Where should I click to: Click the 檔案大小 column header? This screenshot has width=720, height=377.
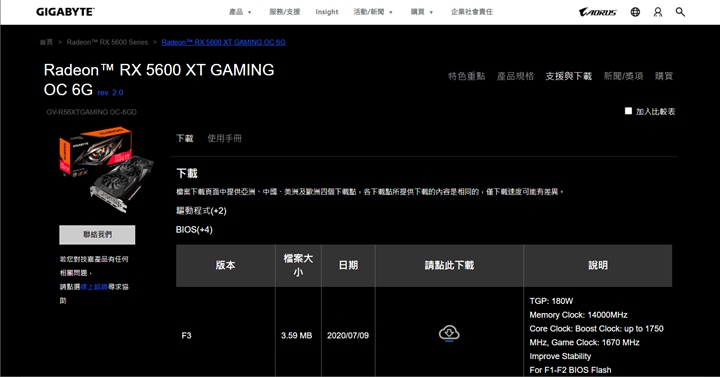[298, 265]
